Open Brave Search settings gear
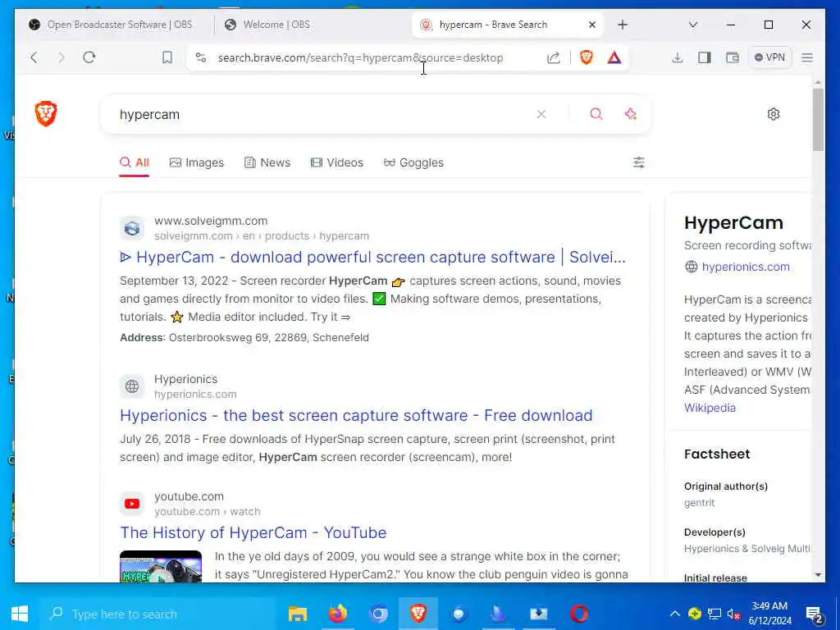The height and width of the screenshot is (630, 840). pos(773,114)
